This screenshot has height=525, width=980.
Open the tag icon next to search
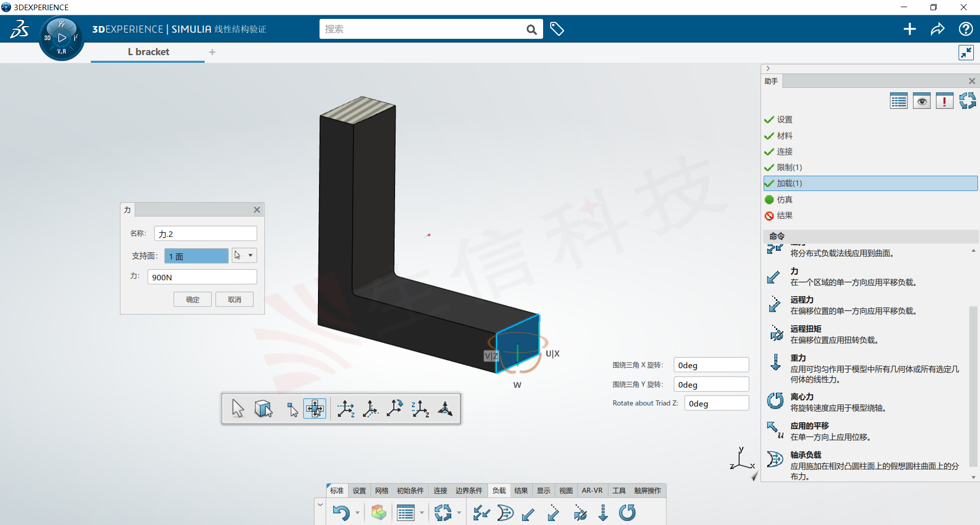pos(556,29)
